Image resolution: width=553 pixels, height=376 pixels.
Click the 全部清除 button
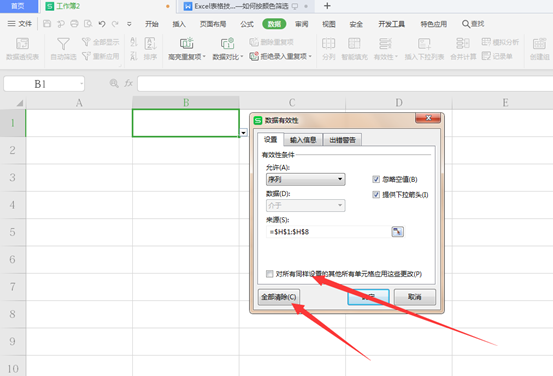pos(279,297)
